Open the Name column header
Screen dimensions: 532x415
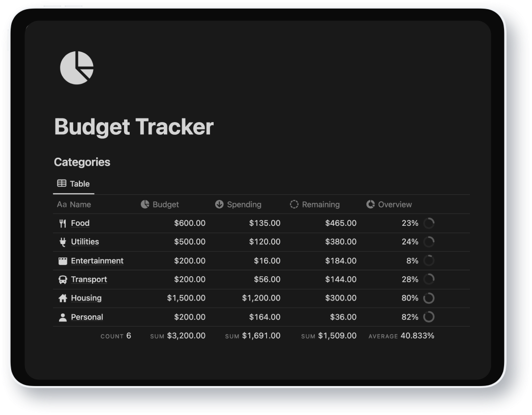coord(74,204)
